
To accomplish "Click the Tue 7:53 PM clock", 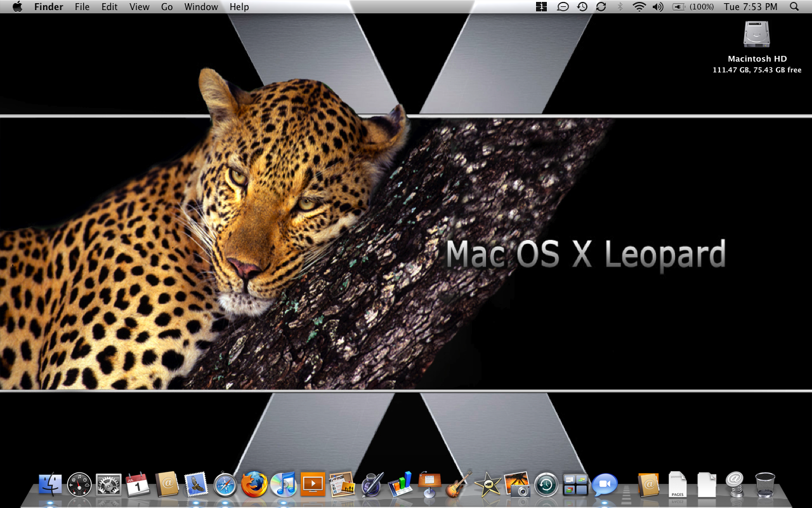I will [750, 7].
